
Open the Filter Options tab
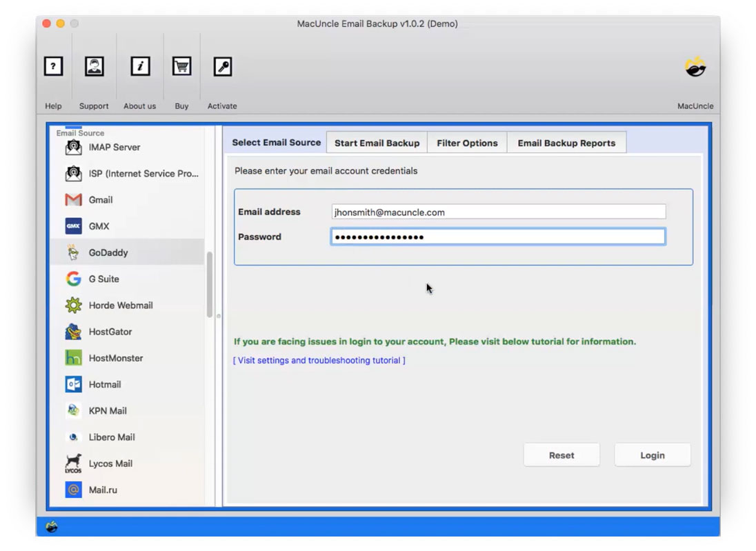[x=467, y=143]
